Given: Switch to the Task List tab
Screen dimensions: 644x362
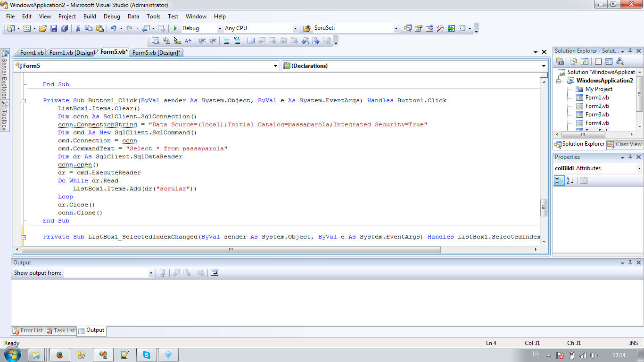Looking at the screenshot, I should (x=60, y=330).
